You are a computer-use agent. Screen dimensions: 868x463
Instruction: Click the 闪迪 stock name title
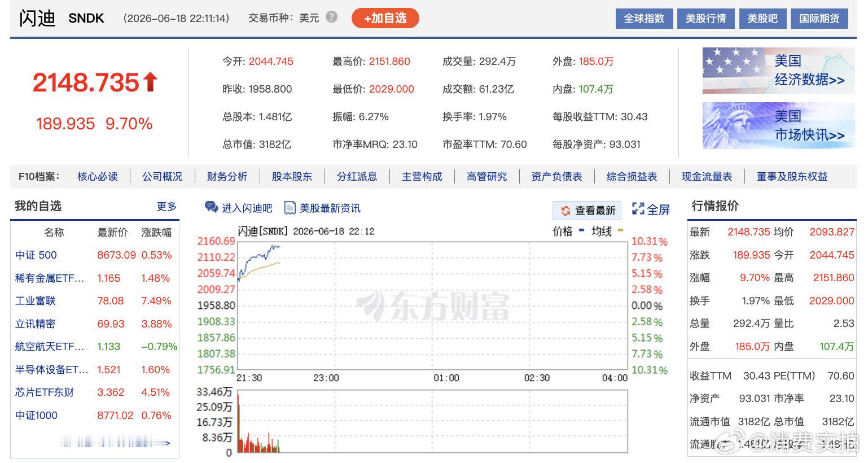(37, 18)
